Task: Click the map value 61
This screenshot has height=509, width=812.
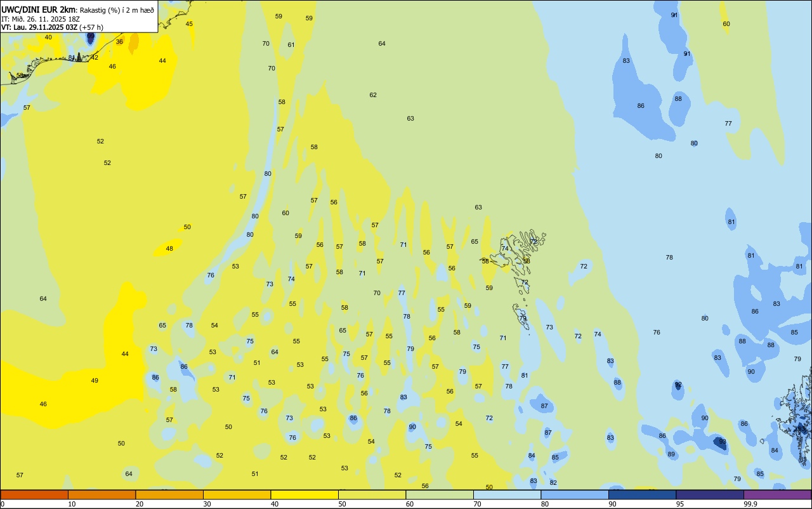Action: tap(291, 45)
